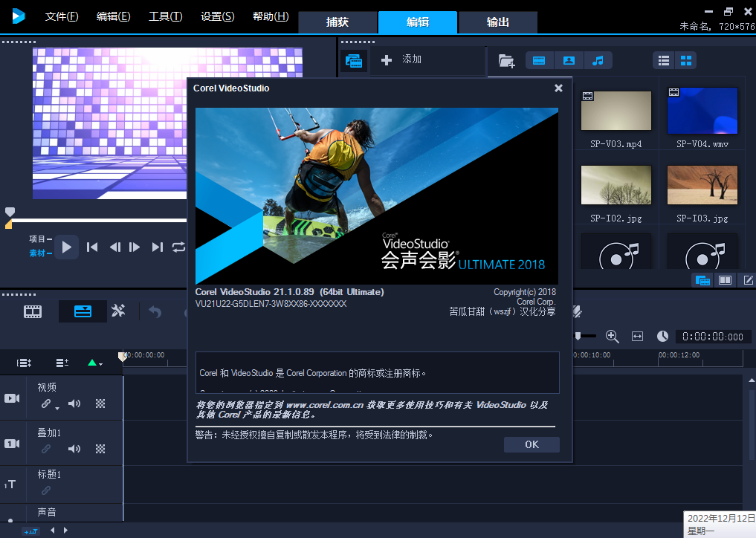Switch library to list view
The image size is (756, 538).
664,60
